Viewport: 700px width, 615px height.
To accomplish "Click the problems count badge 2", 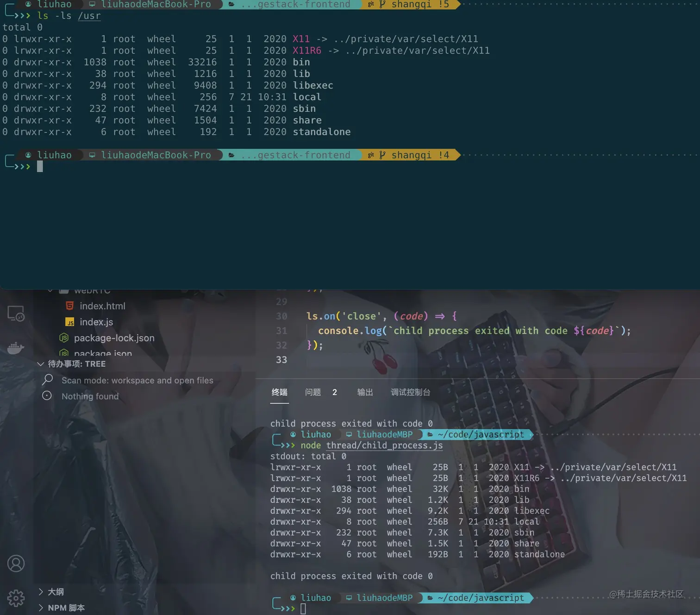I will [x=335, y=392].
